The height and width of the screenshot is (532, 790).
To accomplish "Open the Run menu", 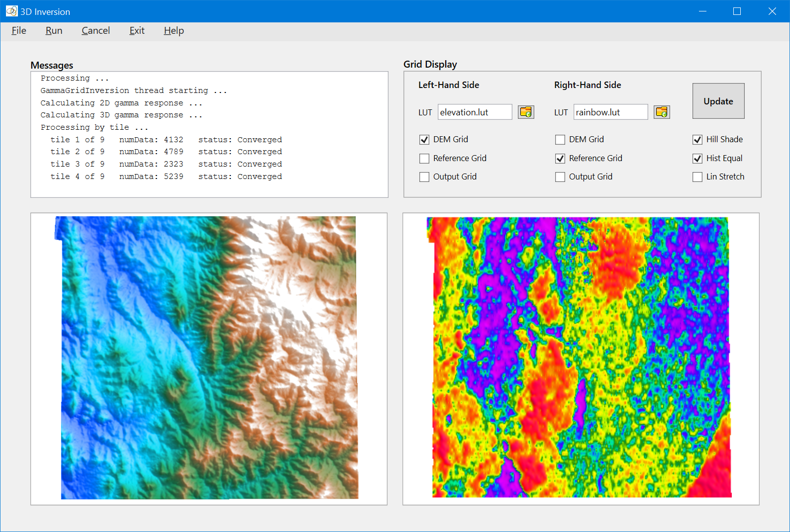I will 54,31.
